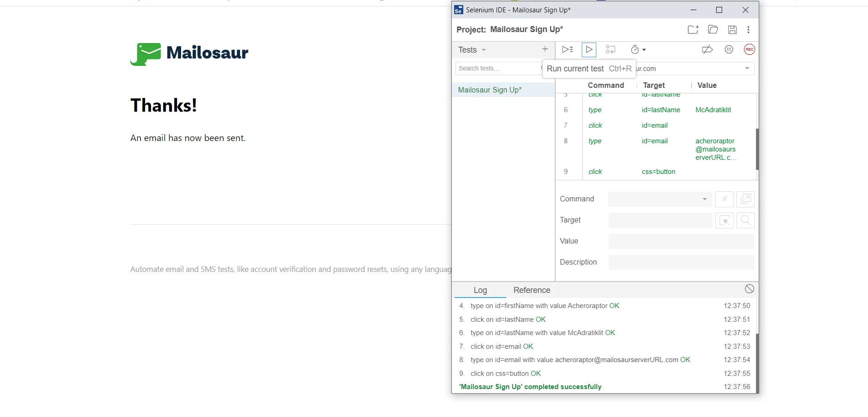The image size is (868, 417).
Task: Click the Run current test icon
Action: pyautogui.click(x=589, y=50)
